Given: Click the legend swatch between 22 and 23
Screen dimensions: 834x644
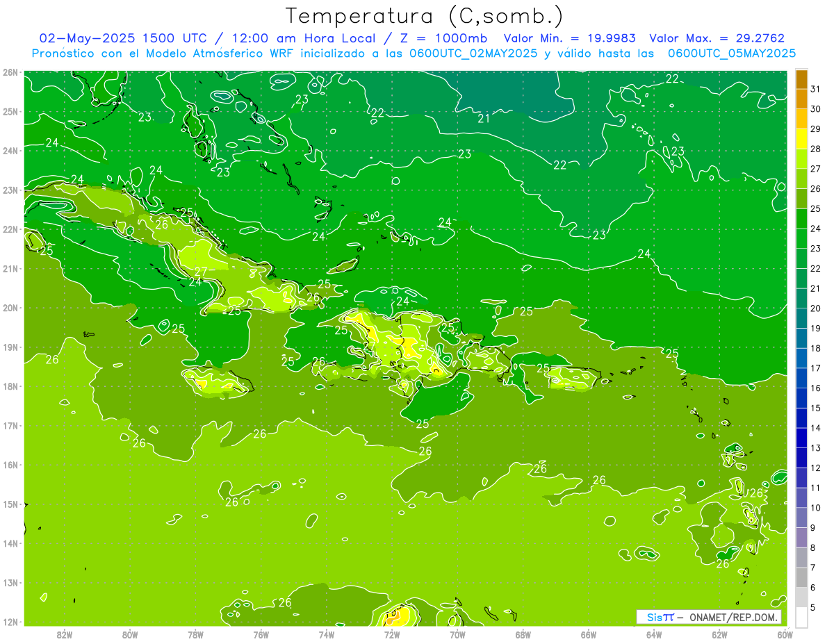Looking at the screenshot, I should click(x=801, y=258).
